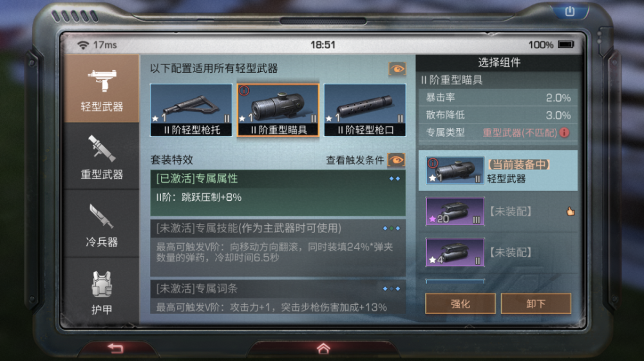Select the II阶重型瞄具 scope slot

pos(278,110)
